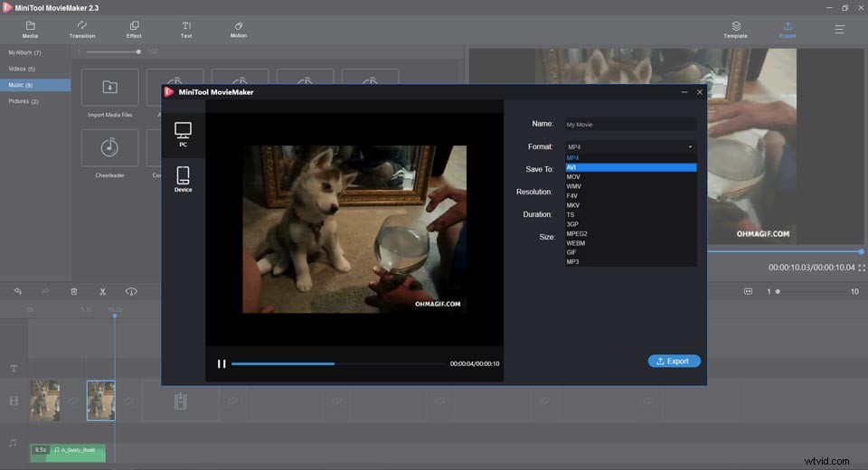Image resolution: width=868 pixels, height=470 pixels.
Task: Adjust the timeline zoom slider
Action: tap(811, 291)
